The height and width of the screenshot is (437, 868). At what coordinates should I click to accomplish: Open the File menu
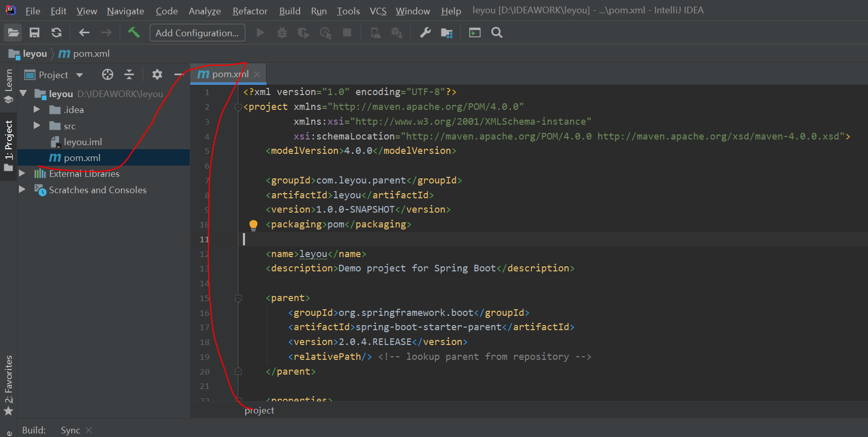(x=33, y=11)
